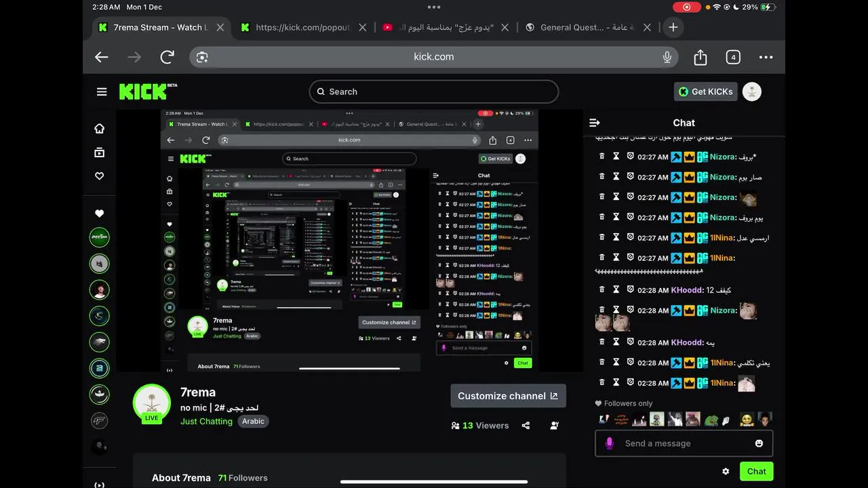The height and width of the screenshot is (488, 868).
Task: Go back with the browser back arrow
Action: (x=102, y=57)
